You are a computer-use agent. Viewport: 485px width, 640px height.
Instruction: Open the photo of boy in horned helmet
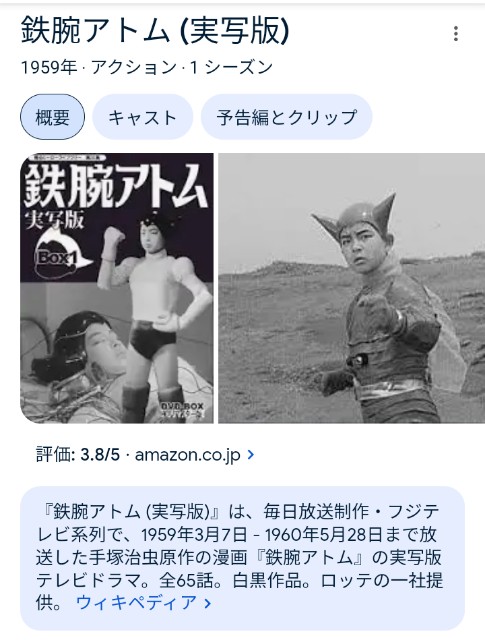(352, 288)
